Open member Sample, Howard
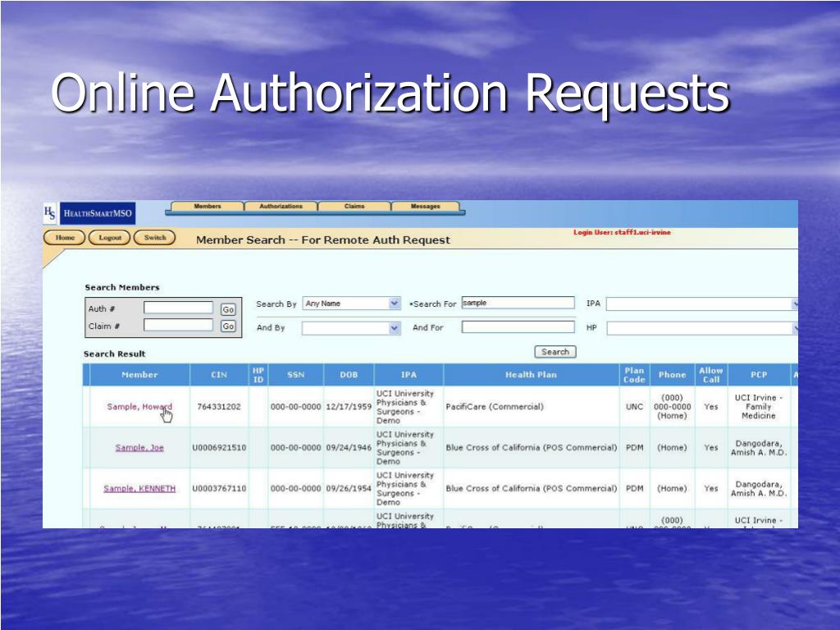Image resolution: width=840 pixels, height=630 pixels. 139,407
